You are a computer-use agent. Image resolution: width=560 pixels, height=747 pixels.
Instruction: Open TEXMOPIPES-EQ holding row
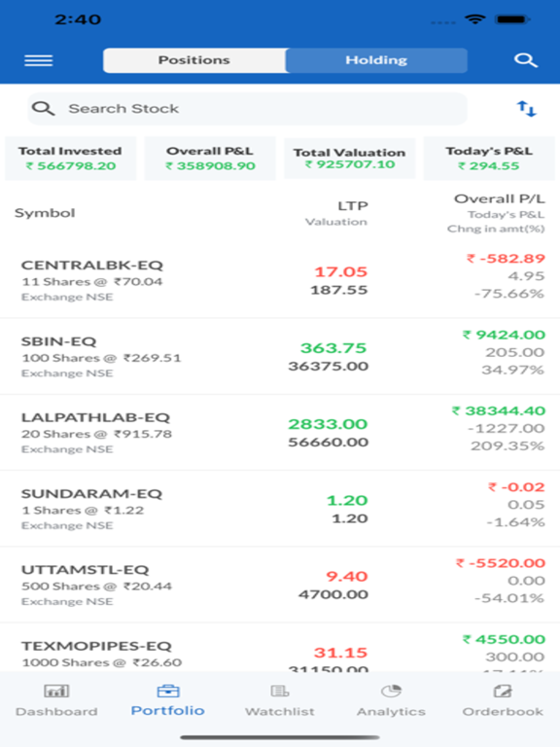pyautogui.click(x=280, y=648)
